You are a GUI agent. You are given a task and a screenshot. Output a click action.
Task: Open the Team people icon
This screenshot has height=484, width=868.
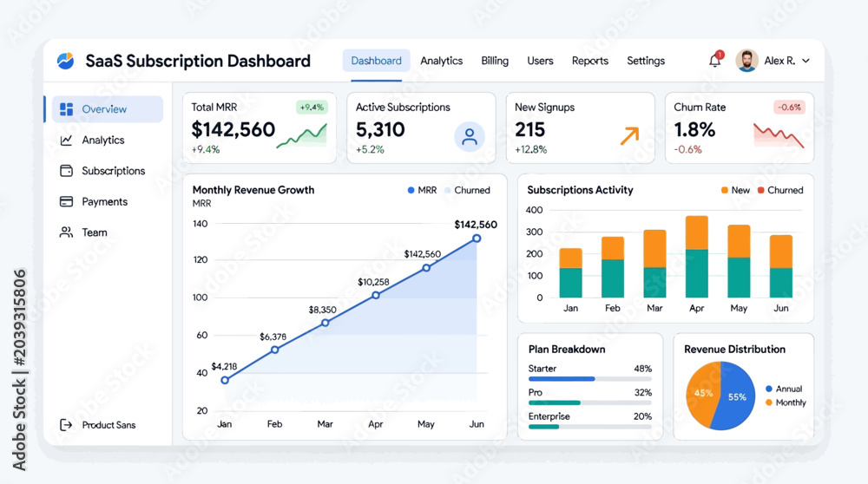[x=67, y=232]
